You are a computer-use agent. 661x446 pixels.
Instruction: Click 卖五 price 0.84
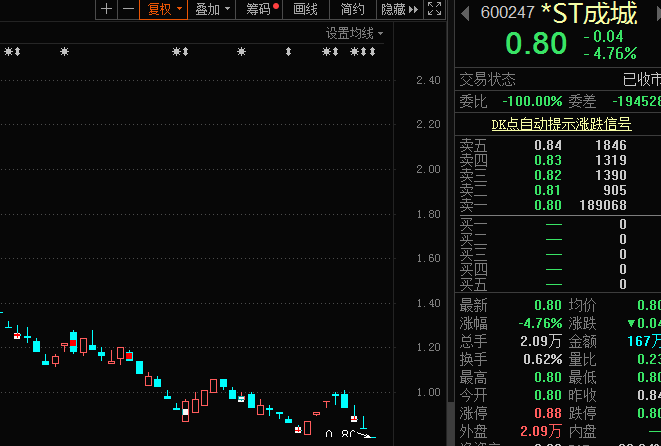pyautogui.click(x=548, y=145)
